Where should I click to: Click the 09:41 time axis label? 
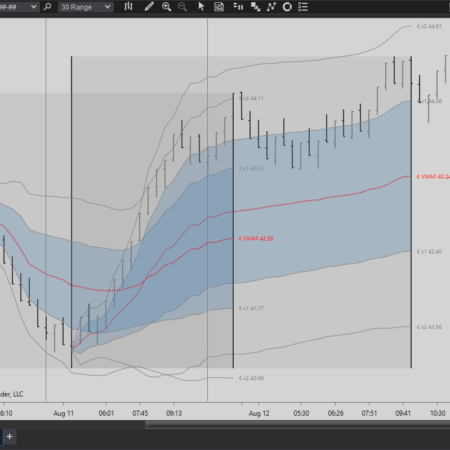click(403, 413)
